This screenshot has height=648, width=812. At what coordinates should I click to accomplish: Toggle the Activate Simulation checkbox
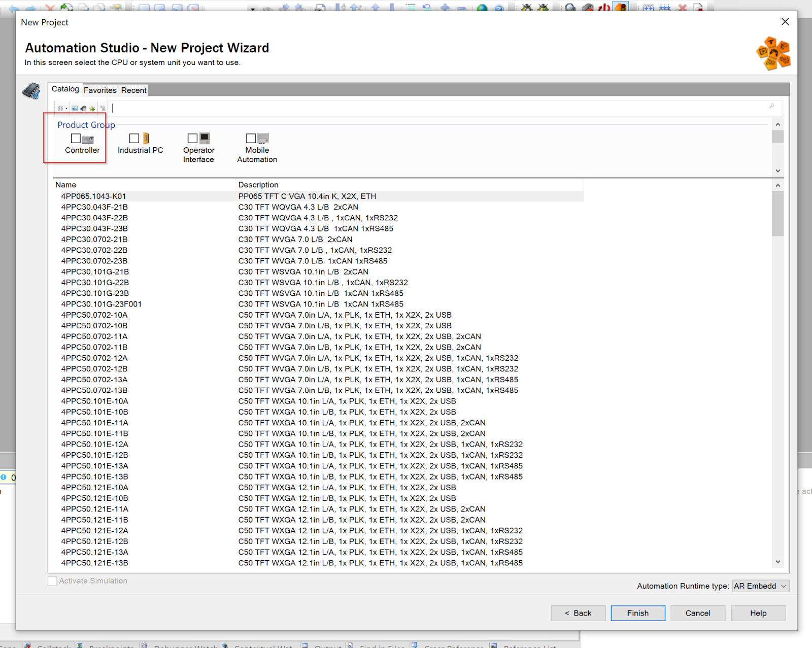52,581
